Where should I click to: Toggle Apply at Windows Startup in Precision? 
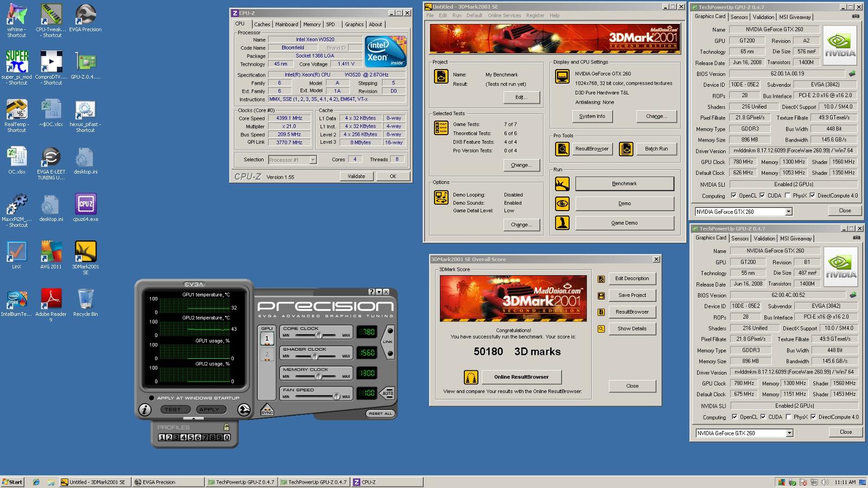pyautogui.click(x=151, y=398)
